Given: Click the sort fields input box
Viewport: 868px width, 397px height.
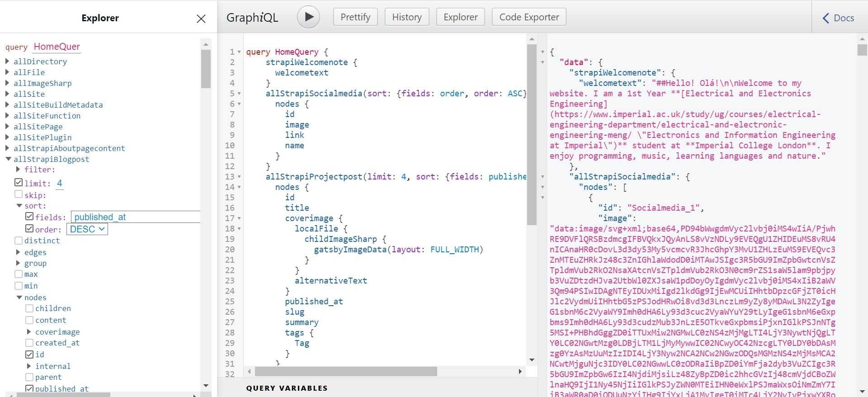Looking at the screenshot, I should click(x=136, y=217).
